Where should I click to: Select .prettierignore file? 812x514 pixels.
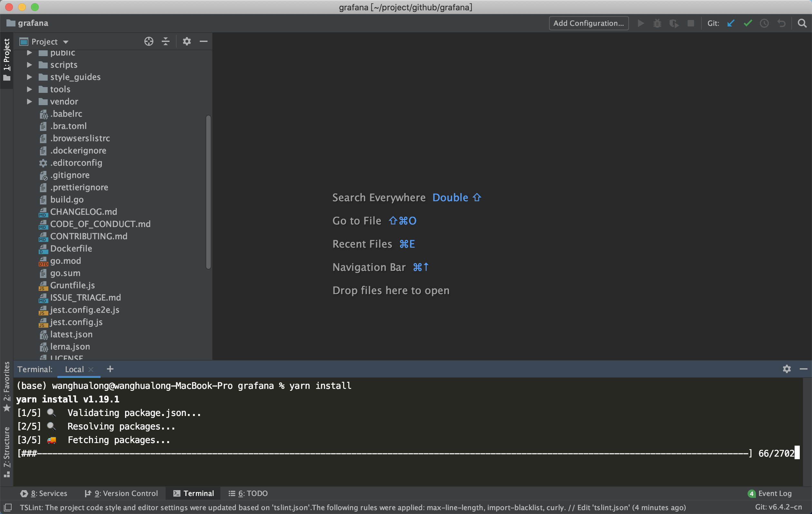[x=79, y=187]
